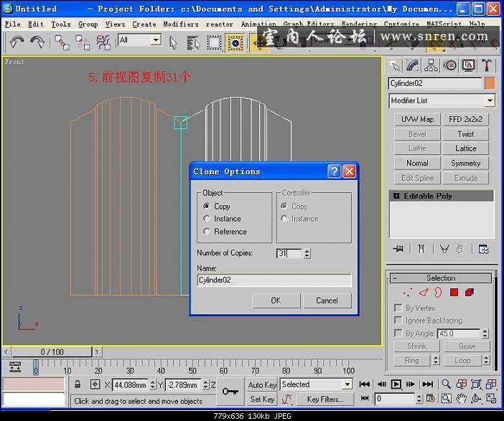Toggle the Set Key mode button
Screen dimensions: 504x421
tap(262, 399)
